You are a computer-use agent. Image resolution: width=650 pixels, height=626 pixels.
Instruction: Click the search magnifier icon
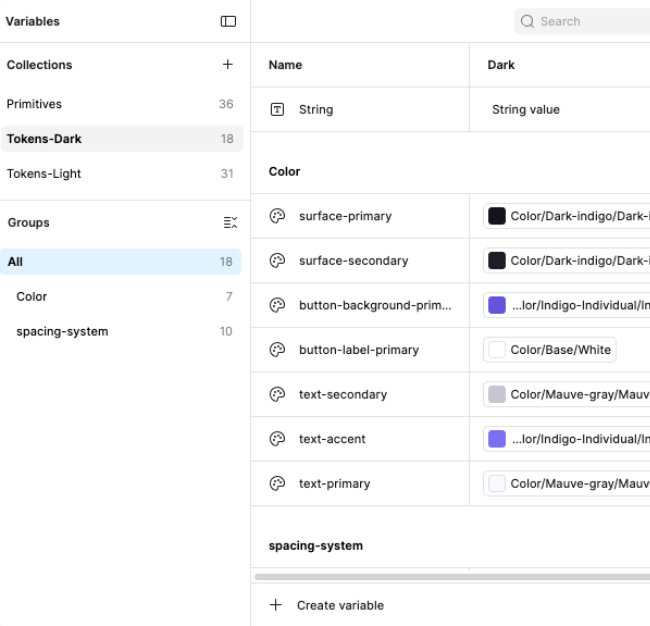527,21
